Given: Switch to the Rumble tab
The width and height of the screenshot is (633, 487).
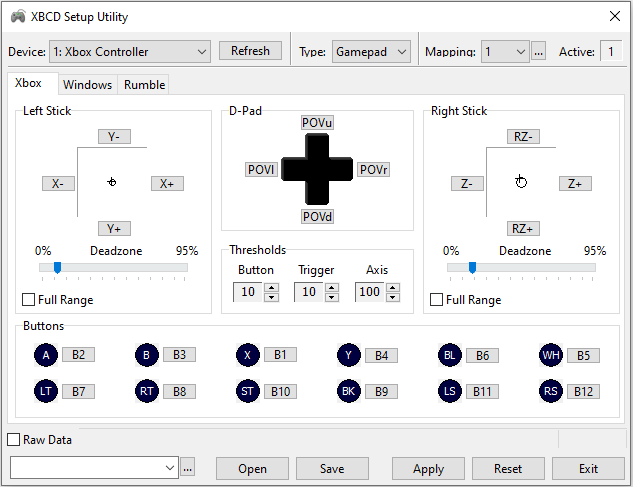Looking at the screenshot, I should point(144,85).
